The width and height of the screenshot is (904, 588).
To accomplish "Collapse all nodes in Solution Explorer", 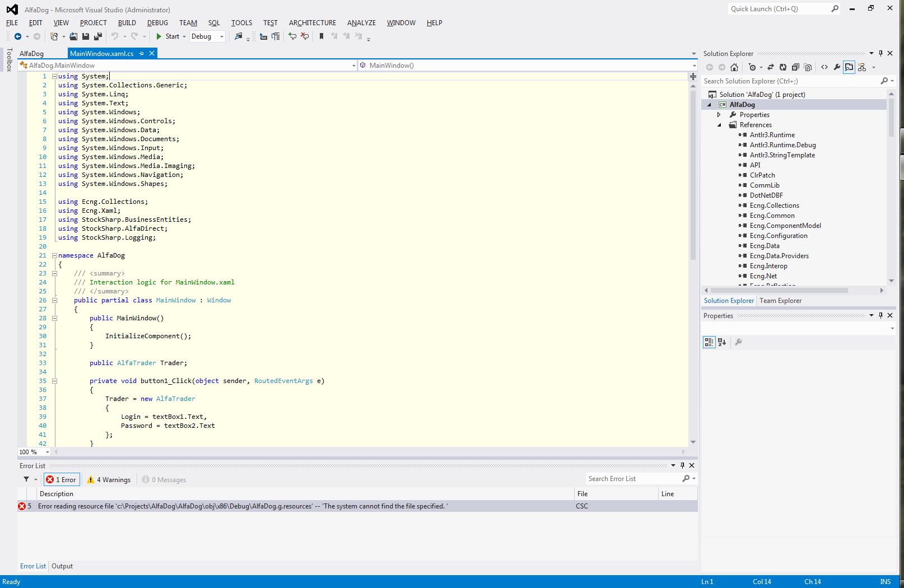I will (795, 67).
